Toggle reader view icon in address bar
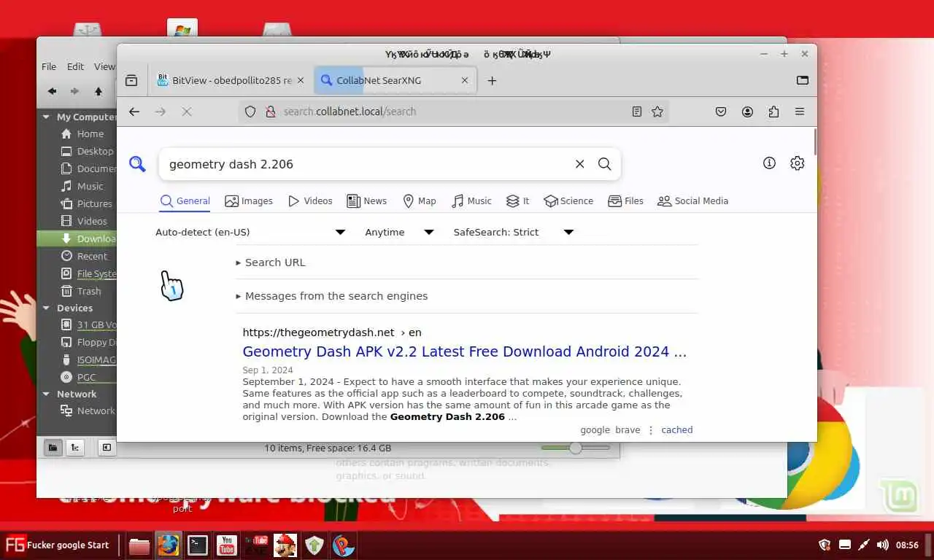The height and width of the screenshot is (560, 934). [x=637, y=112]
